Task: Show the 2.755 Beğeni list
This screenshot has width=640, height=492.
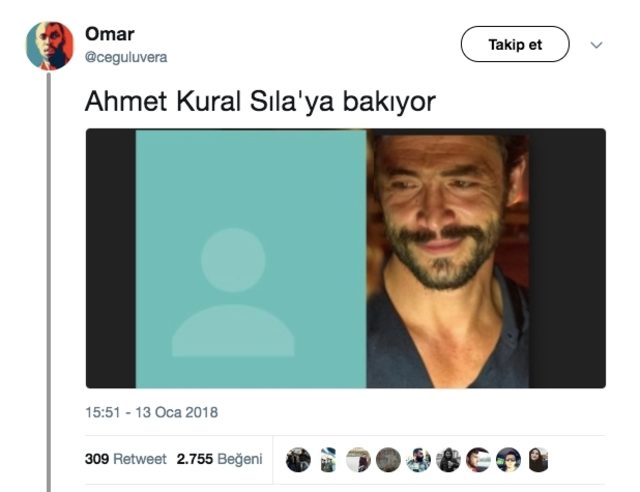Action: (220, 459)
